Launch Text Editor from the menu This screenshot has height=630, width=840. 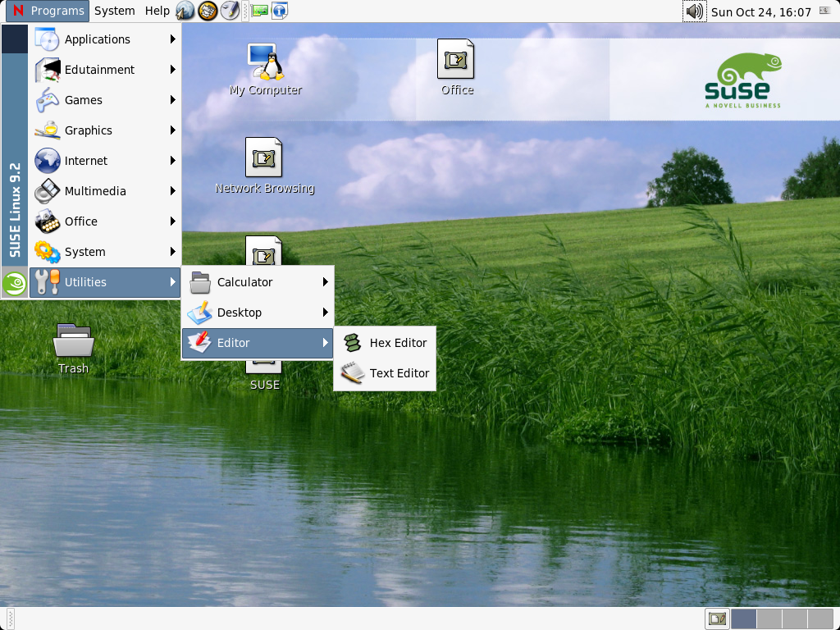[385, 373]
